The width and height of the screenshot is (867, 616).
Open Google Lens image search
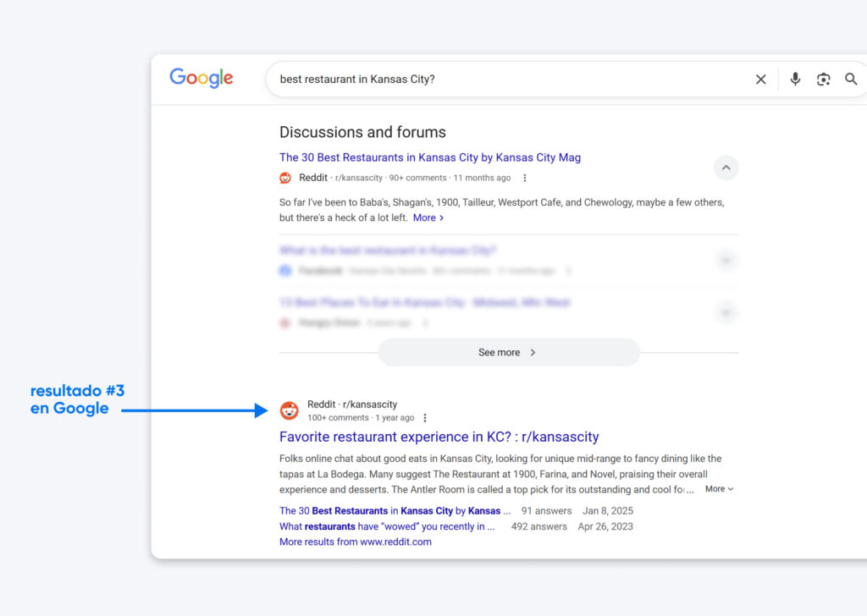click(x=823, y=79)
